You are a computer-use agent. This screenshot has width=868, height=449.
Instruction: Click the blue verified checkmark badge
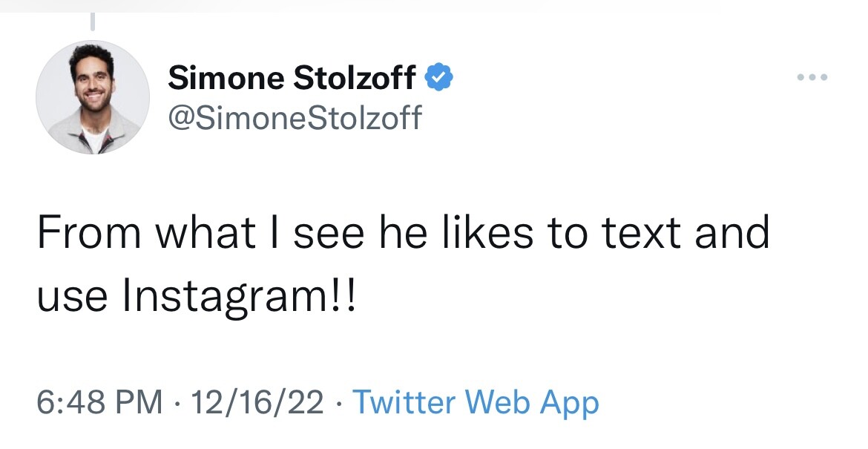[439, 77]
